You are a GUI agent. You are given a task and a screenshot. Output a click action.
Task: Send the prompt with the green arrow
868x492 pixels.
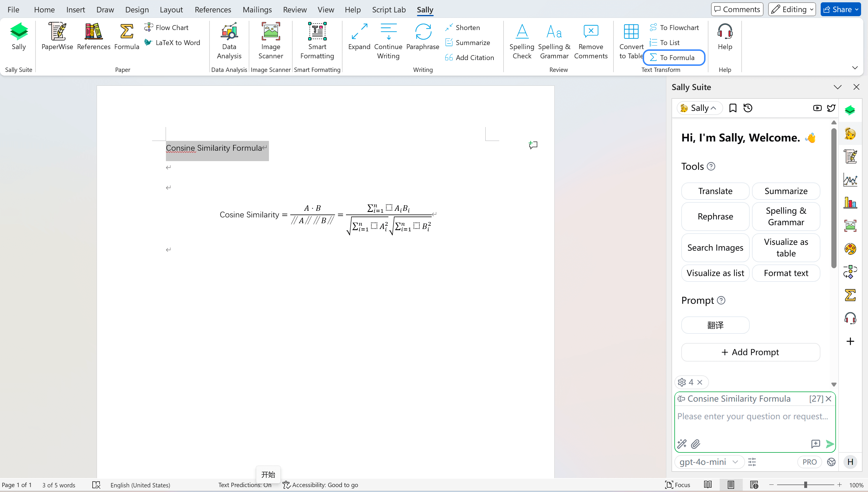(x=830, y=444)
